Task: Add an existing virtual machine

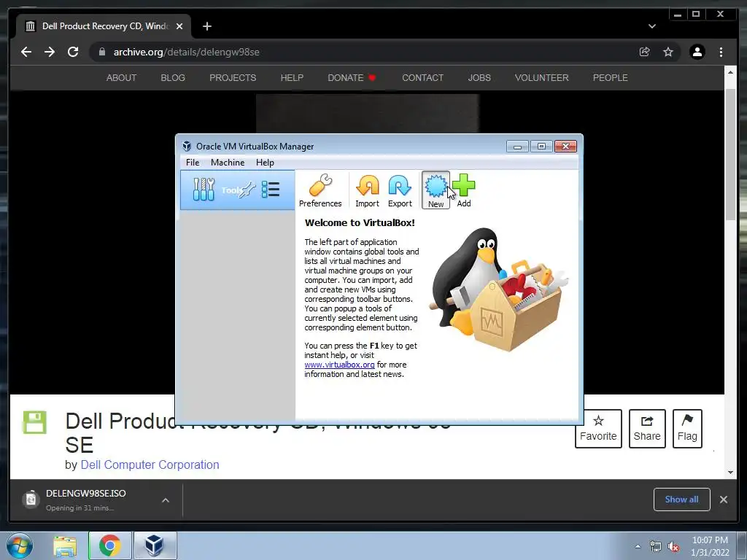Action: [463, 190]
